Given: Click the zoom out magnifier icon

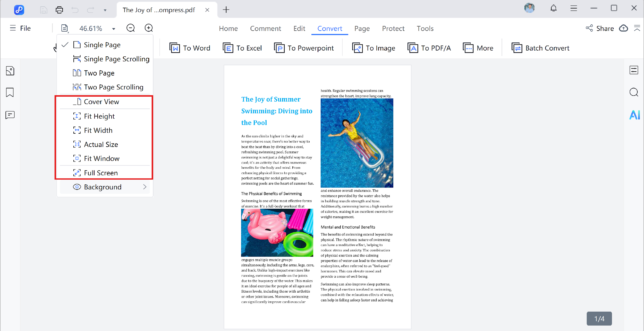Looking at the screenshot, I should click(x=131, y=28).
